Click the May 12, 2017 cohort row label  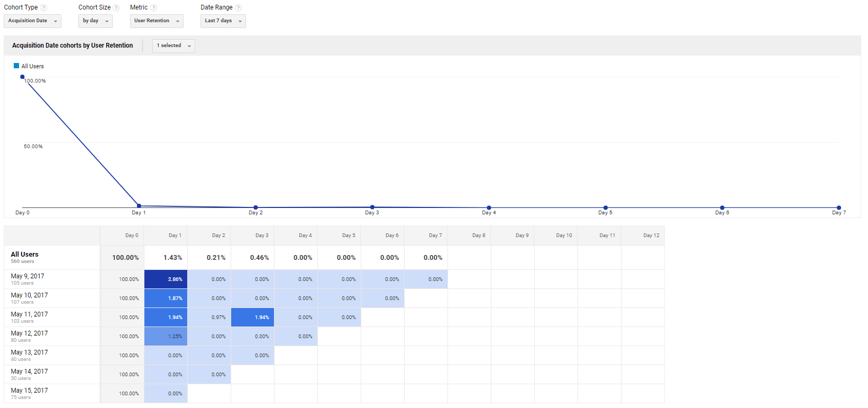click(x=29, y=333)
